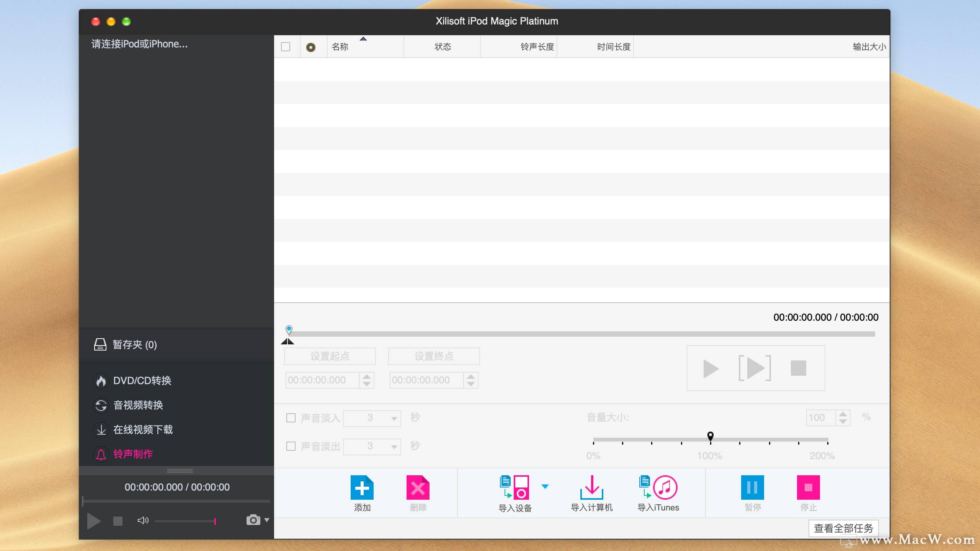The width and height of the screenshot is (980, 551).
Task: Click the 删除 (Delete) X icon
Action: tap(418, 487)
